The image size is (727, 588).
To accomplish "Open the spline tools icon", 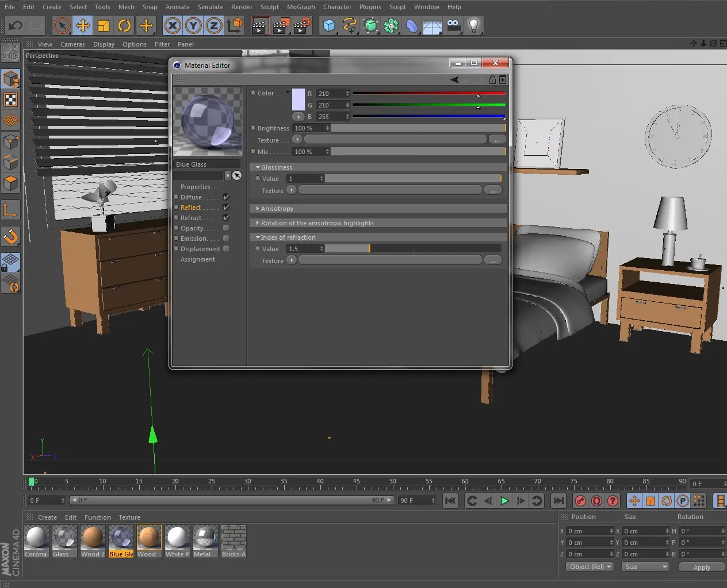I will pyautogui.click(x=350, y=25).
